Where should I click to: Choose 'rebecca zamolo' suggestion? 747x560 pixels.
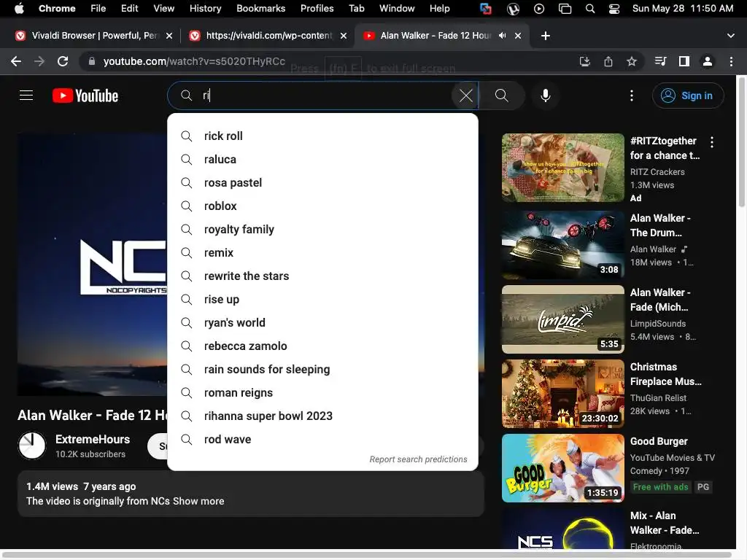(322, 346)
